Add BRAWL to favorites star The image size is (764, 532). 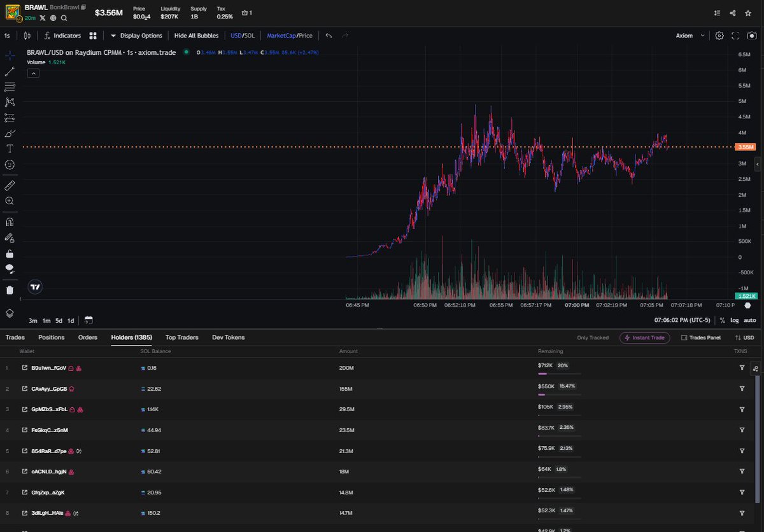749,13
